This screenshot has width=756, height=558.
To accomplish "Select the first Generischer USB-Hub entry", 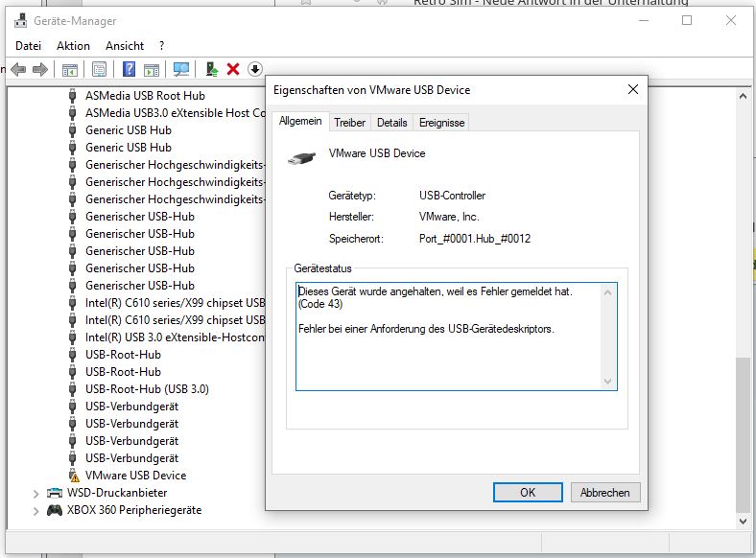I will (x=140, y=217).
